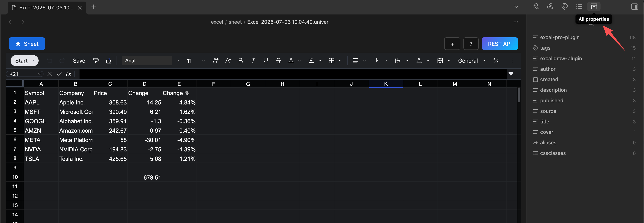The image size is (644, 223).
Task: Click the Strikethrough icon
Action: pyautogui.click(x=278, y=61)
